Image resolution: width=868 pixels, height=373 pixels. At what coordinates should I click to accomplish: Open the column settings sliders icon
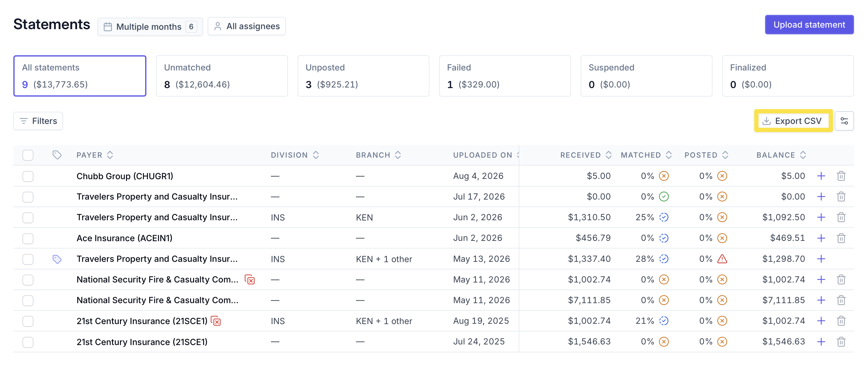pos(844,121)
